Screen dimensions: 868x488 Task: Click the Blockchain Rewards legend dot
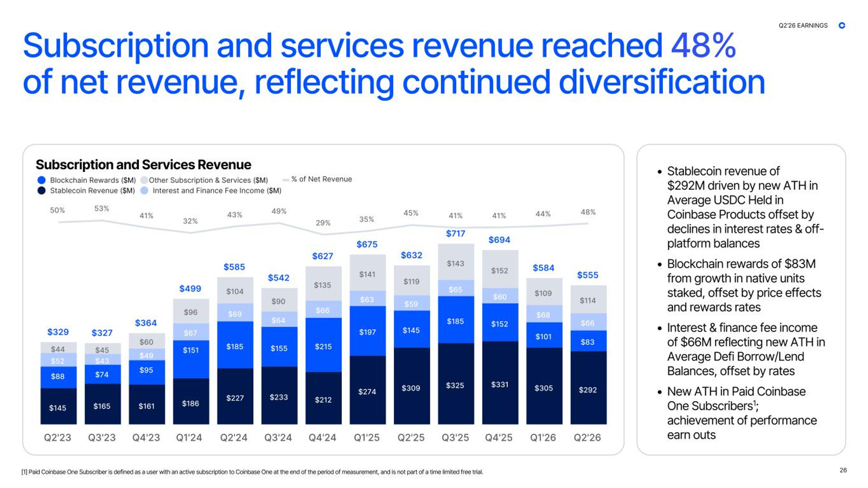41,180
